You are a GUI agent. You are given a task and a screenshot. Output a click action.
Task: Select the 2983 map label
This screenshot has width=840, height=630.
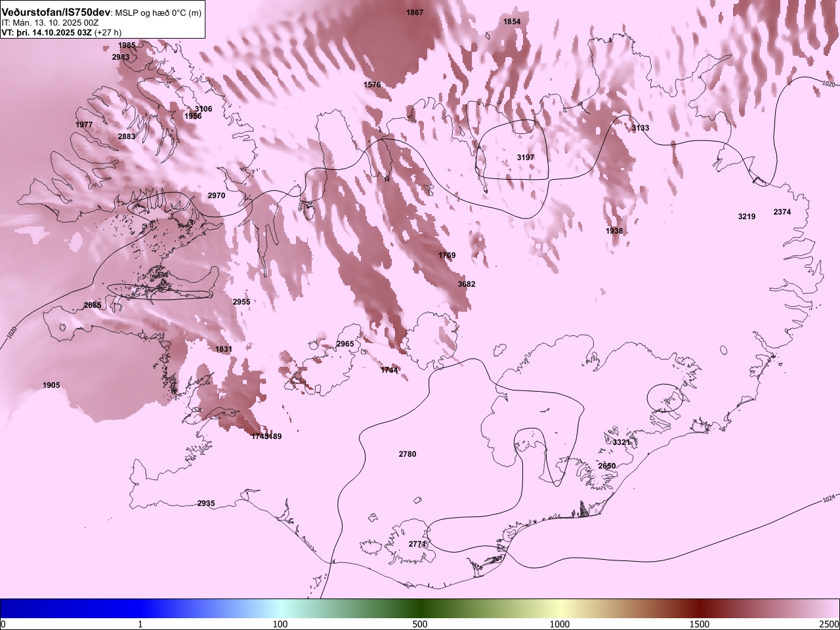tap(121, 57)
